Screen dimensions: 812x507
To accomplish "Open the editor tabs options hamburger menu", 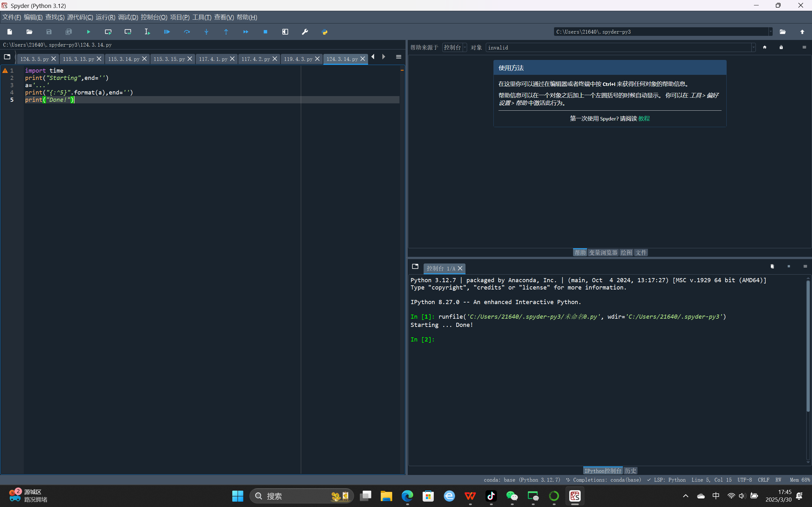I will tap(399, 57).
